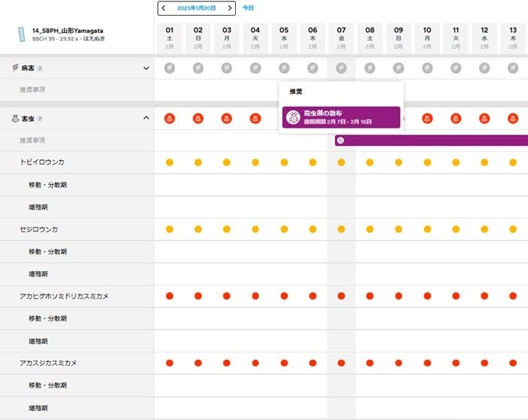This screenshot has height=420, width=528.
Task: Open the 殺虫剤の散布 recommendation card
Action: coord(341,117)
